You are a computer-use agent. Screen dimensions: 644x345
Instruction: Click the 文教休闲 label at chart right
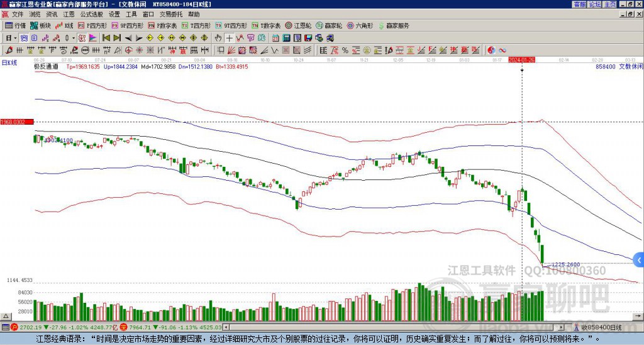(x=631, y=65)
